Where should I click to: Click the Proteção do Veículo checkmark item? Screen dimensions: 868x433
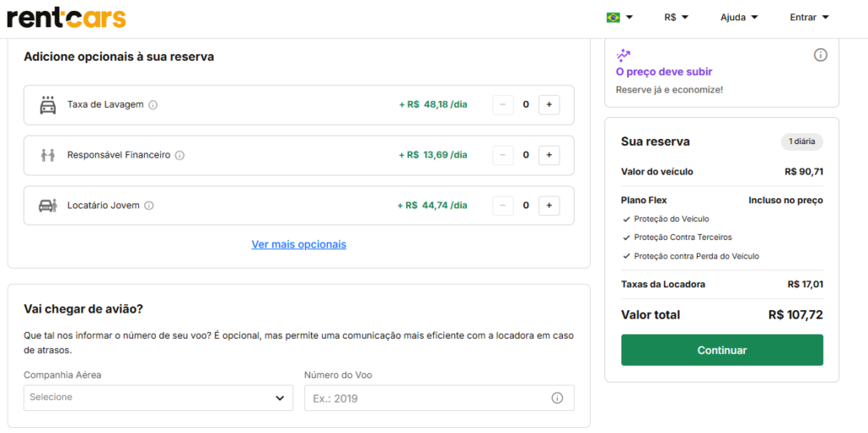(x=666, y=219)
